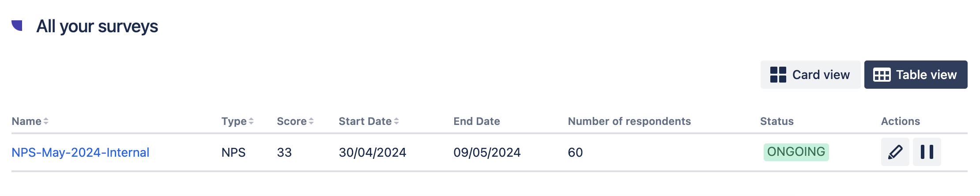Viewport: 980px width, 196px height.
Task: Sort surveys by Type column
Action: point(237,121)
